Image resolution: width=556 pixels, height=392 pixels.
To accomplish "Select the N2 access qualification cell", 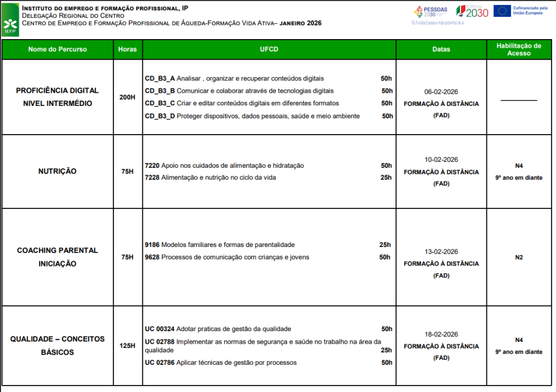I will tap(519, 257).
